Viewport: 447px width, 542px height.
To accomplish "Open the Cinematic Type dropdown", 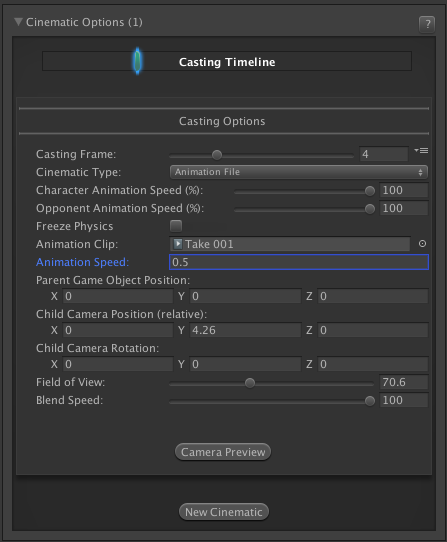I will click(x=299, y=172).
